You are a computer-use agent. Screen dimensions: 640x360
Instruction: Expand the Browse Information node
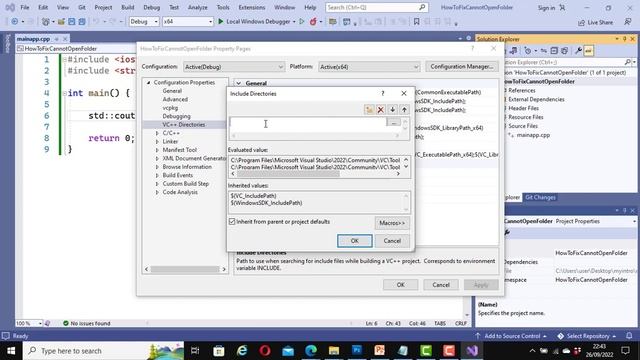(x=157, y=167)
